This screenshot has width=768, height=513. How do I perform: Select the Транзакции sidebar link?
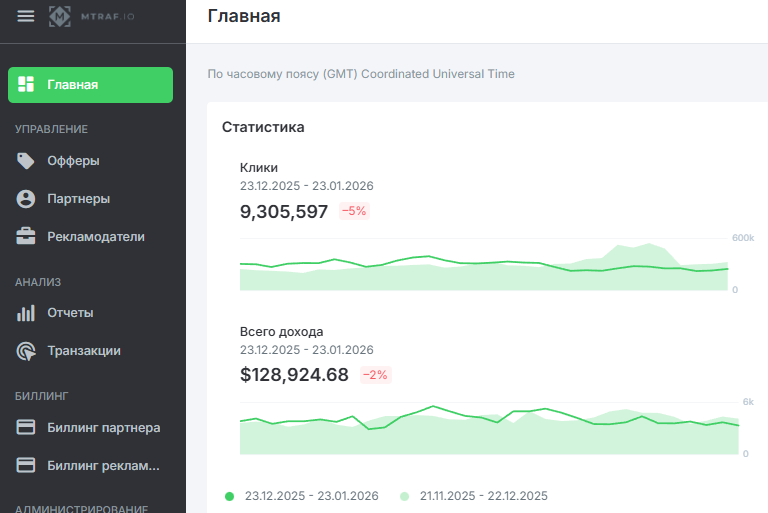tap(84, 351)
